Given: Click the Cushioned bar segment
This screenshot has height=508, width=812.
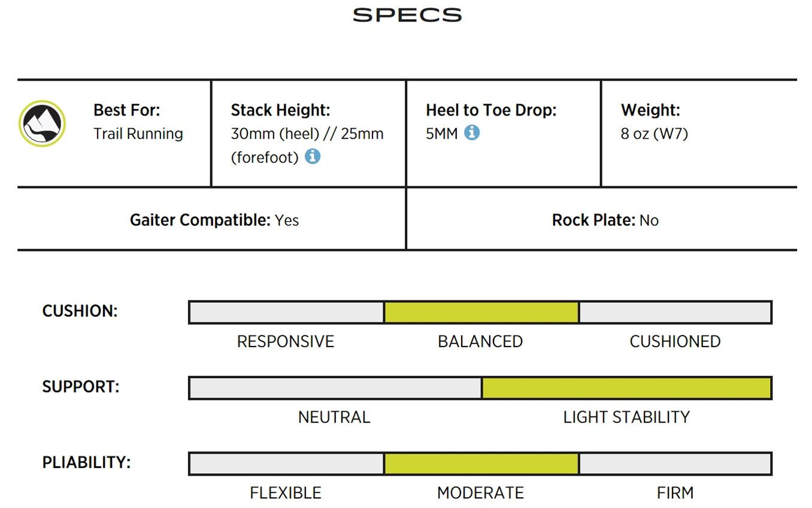Looking at the screenshot, I should tap(675, 312).
